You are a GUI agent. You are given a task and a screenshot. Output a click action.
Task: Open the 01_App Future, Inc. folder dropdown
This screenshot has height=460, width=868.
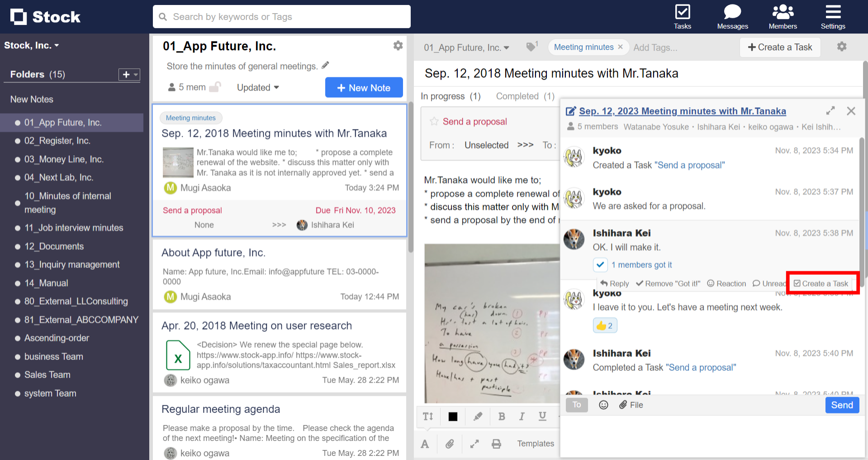(466, 47)
